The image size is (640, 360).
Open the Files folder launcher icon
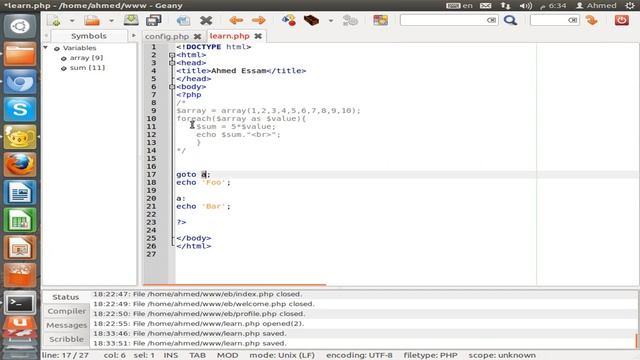coord(20,54)
